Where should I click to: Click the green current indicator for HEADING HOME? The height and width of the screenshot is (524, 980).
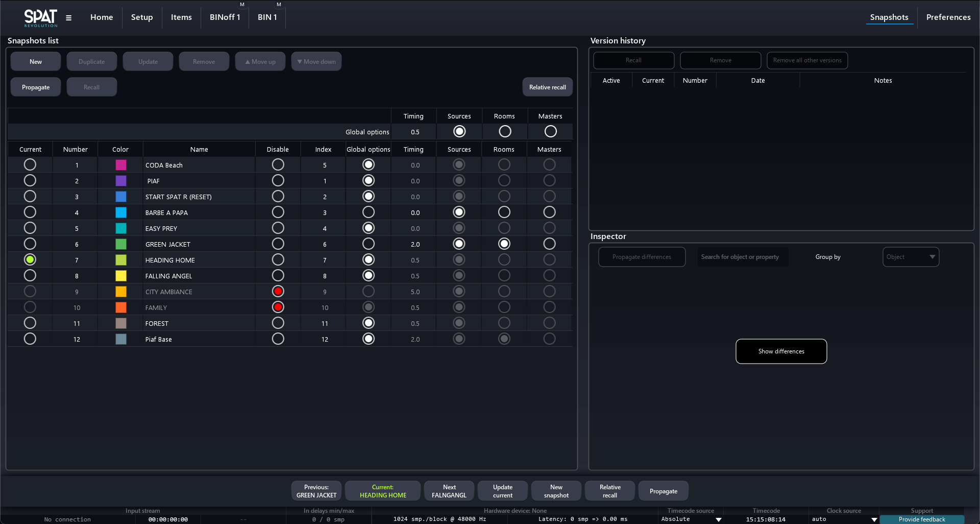[30, 260]
